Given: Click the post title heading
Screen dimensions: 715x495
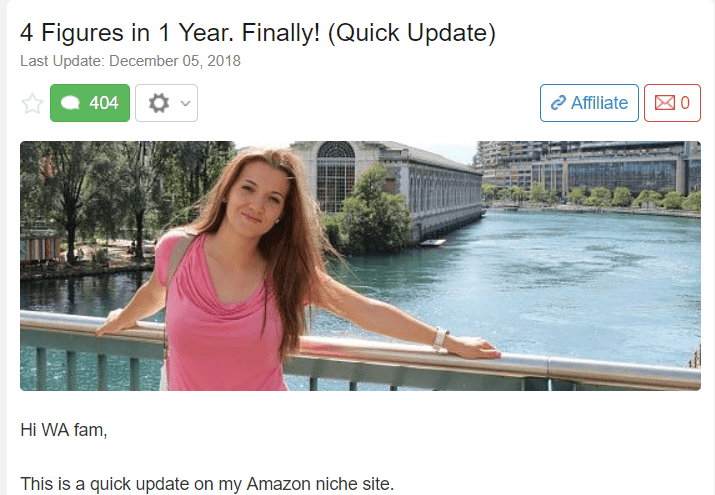Looking at the screenshot, I should 258,33.
